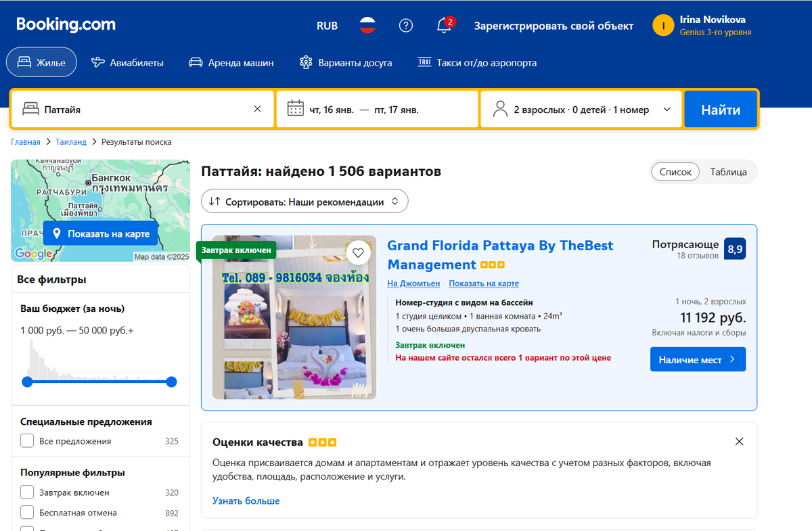812x531 pixels.
Task: Switch to Таблица view
Action: (x=728, y=172)
